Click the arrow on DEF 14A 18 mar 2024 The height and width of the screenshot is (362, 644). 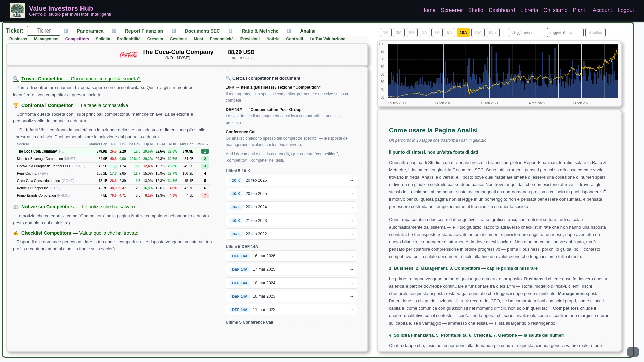(351, 283)
